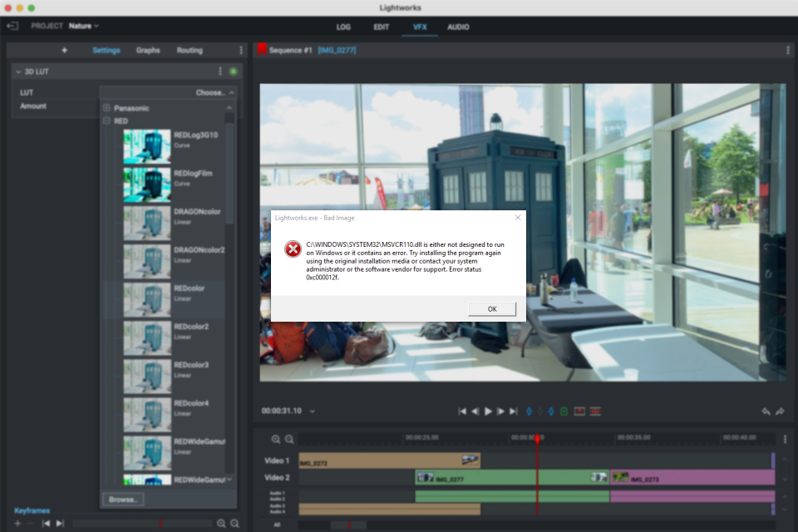This screenshot has width=798, height=532.
Task: Click OK in the Bad Image dialog
Action: point(491,309)
